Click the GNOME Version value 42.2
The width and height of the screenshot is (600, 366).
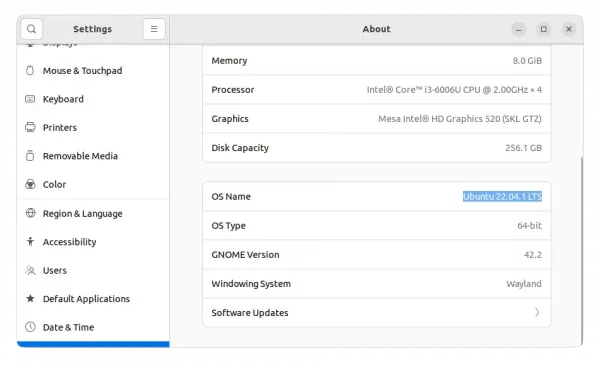pyautogui.click(x=533, y=255)
